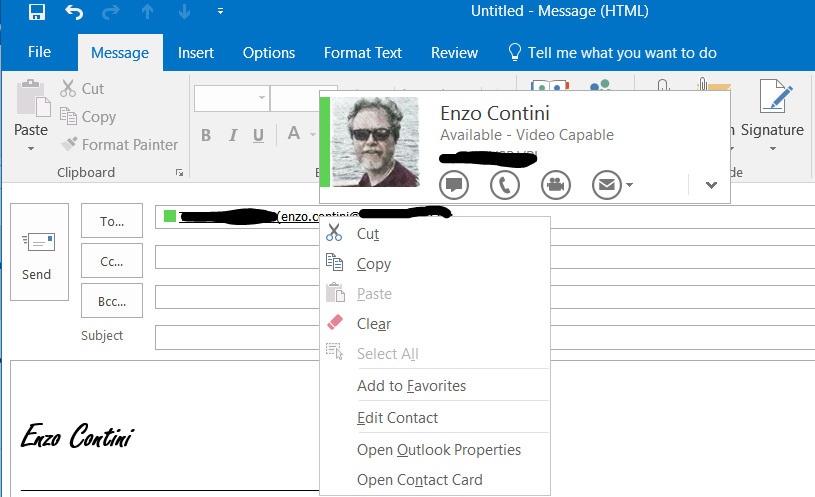Image resolution: width=815 pixels, height=497 pixels.
Task: Call Enzo Contini using the phone icon
Action: (505, 184)
